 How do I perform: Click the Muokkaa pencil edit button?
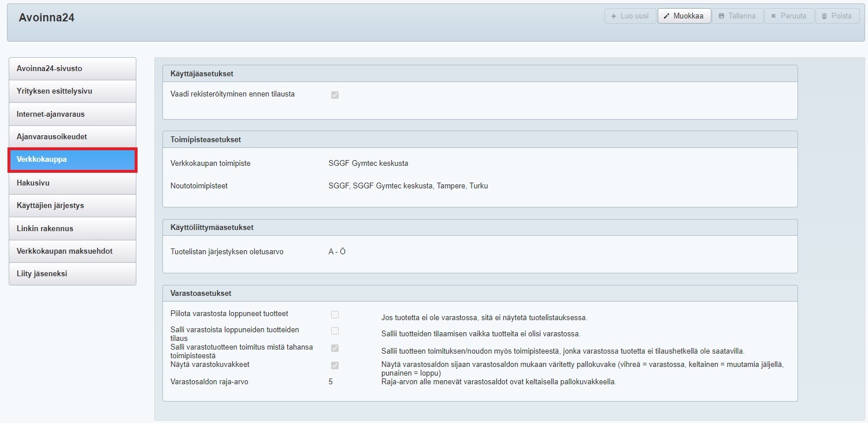click(x=684, y=16)
